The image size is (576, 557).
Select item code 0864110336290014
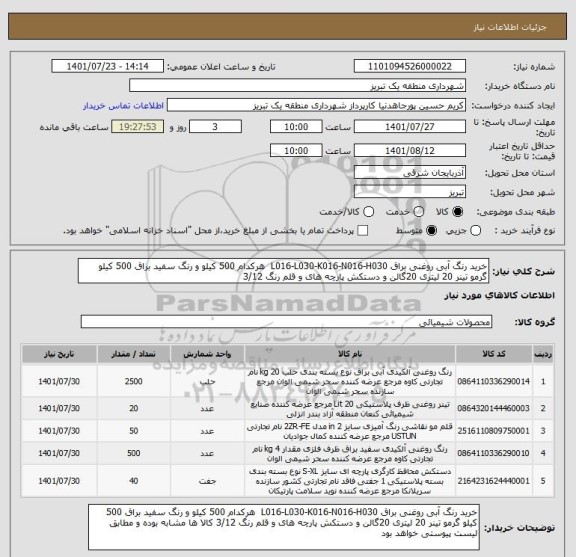(494, 381)
